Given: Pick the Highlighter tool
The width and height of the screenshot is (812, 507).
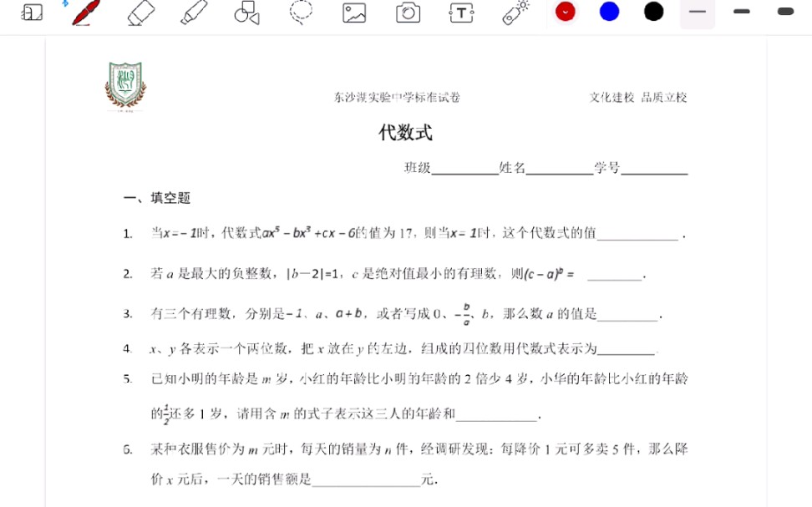Looking at the screenshot, I should coord(193,13).
